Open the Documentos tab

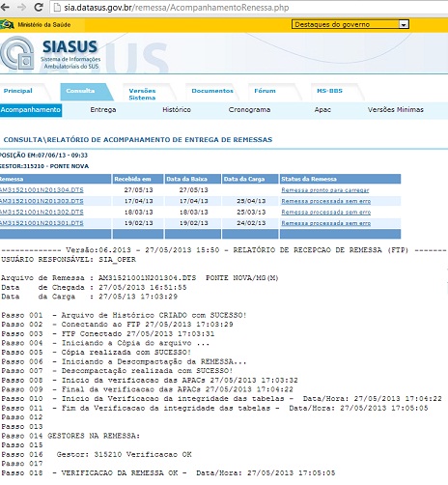(x=212, y=91)
